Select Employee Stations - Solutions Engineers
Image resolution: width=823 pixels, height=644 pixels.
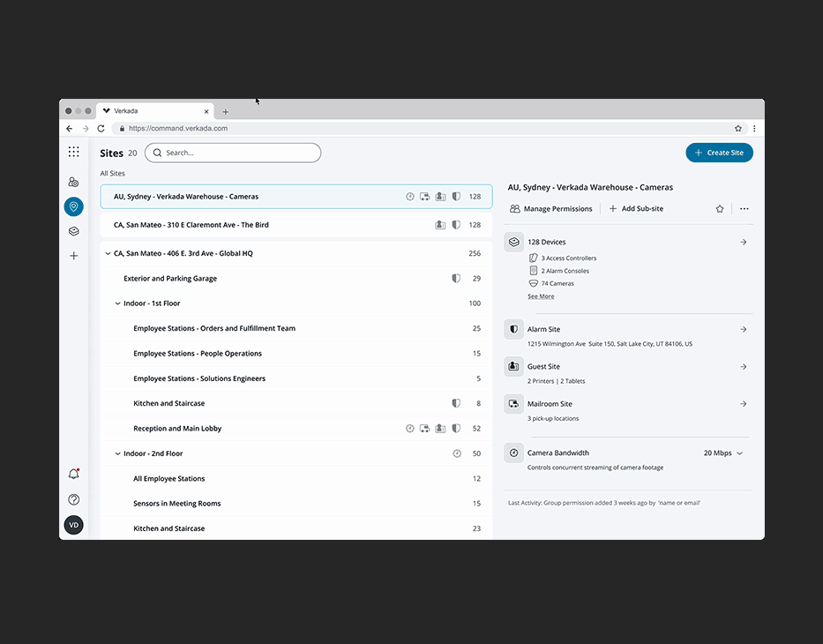296,378
